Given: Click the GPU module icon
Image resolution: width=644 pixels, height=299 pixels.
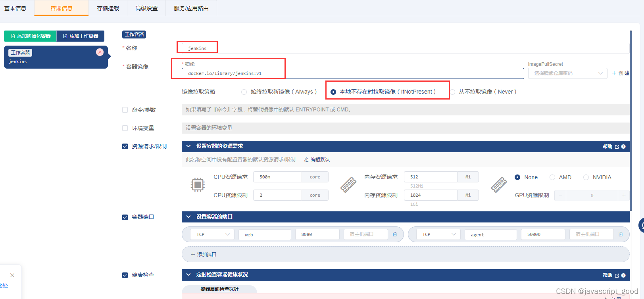Looking at the screenshot, I should pyautogui.click(x=499, y=185).
